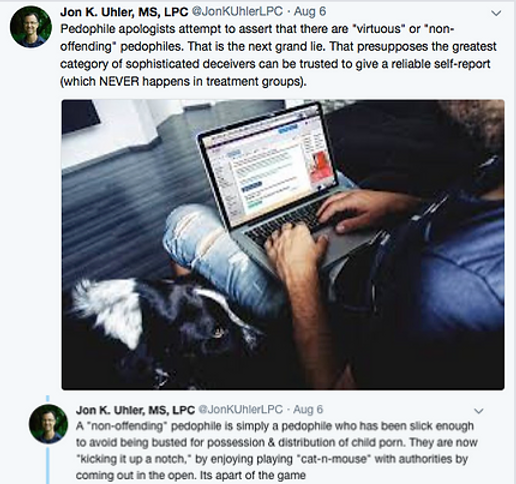
Task: Click the blue thread connector line
Action: (x=48, y=466)
